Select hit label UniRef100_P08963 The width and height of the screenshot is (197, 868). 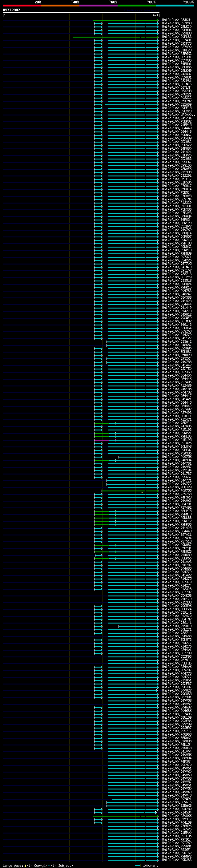176,735
